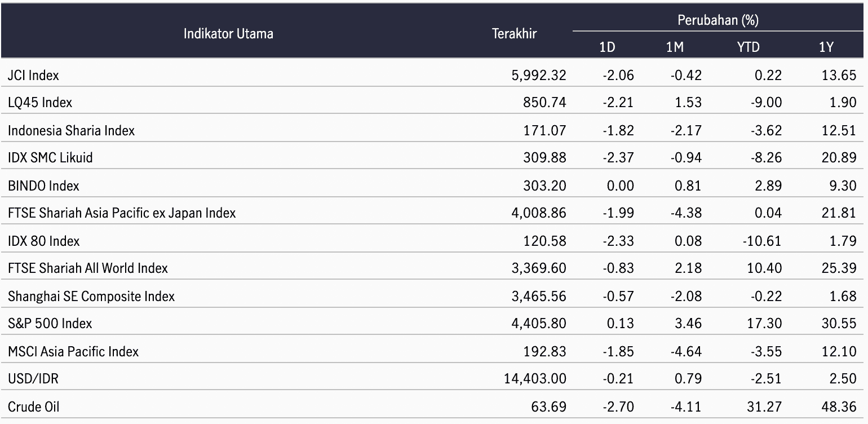Click the Perubahan (%) header
868x424 pixels.
(x=718, y=21)
